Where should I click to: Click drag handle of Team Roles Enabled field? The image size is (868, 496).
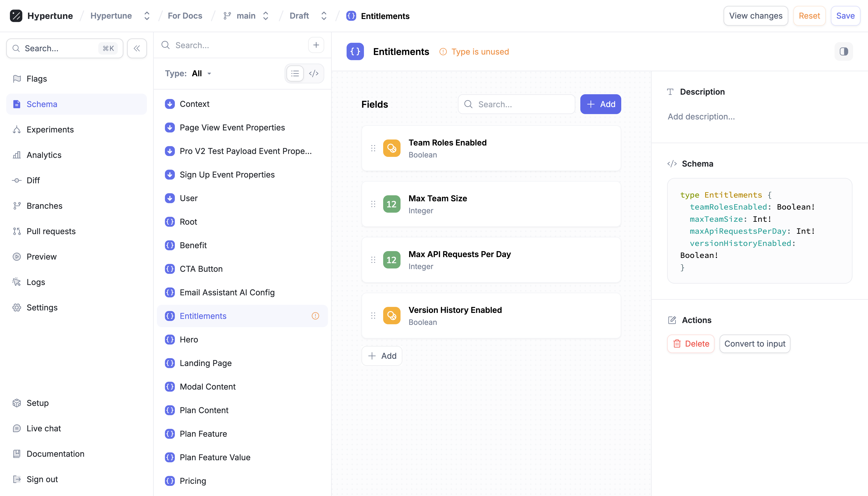click(373, 148)
